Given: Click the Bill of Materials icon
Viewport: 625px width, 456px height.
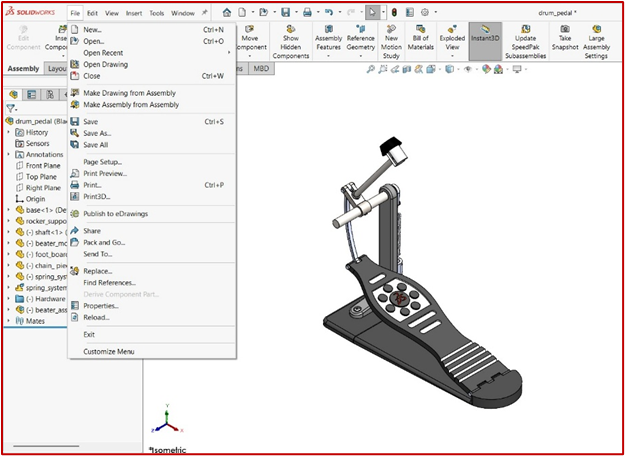Looking at the screenshot, I should (x=422, y=41).
